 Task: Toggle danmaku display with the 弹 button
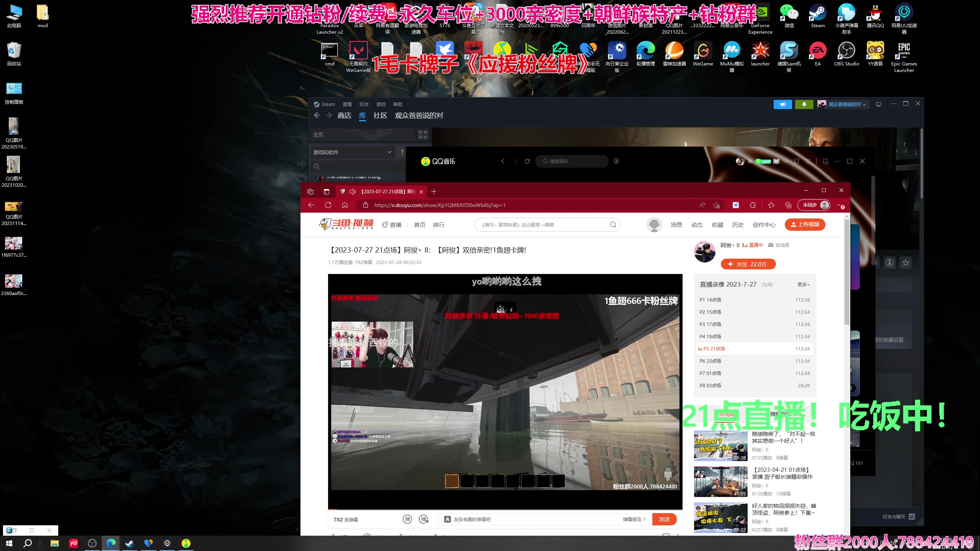click(407, 519)
